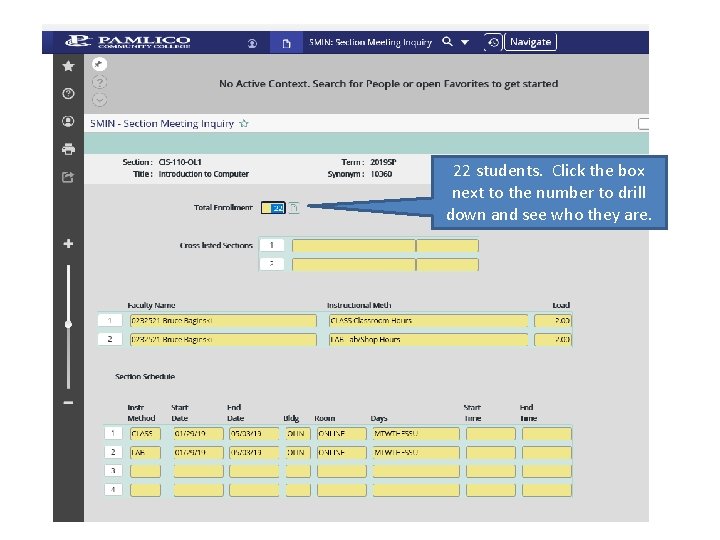Adjust the sidebar zoom slider handle
This screenshot has height=540, width=720.
coord(68,324)
